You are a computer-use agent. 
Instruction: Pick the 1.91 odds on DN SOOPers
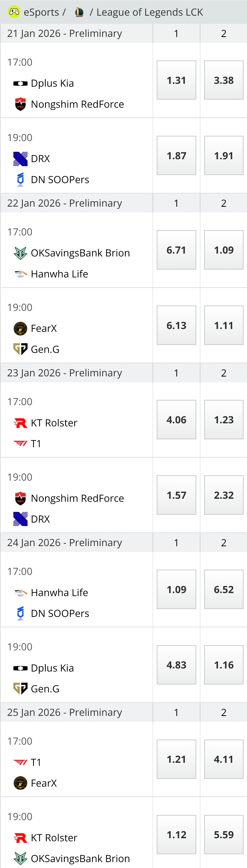point(223,156)
